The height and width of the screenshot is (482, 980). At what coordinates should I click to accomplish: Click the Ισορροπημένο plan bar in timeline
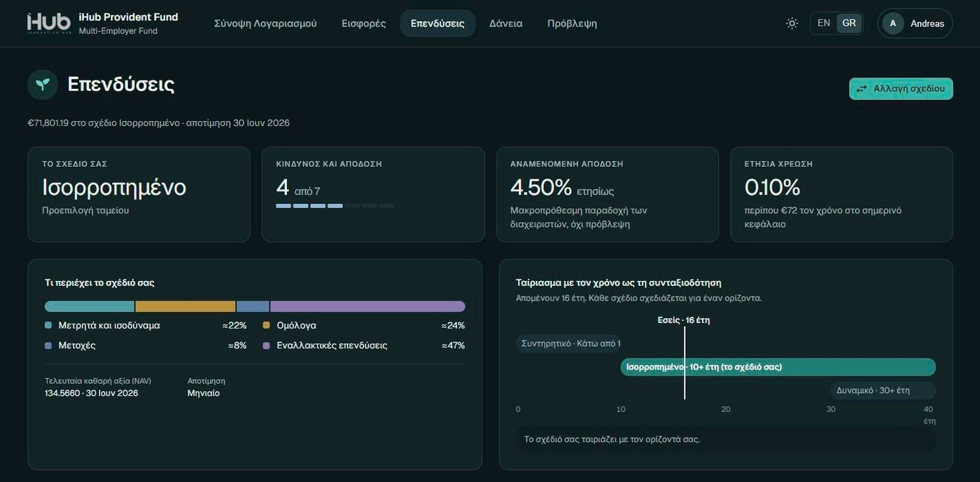(x=778, y=367)
